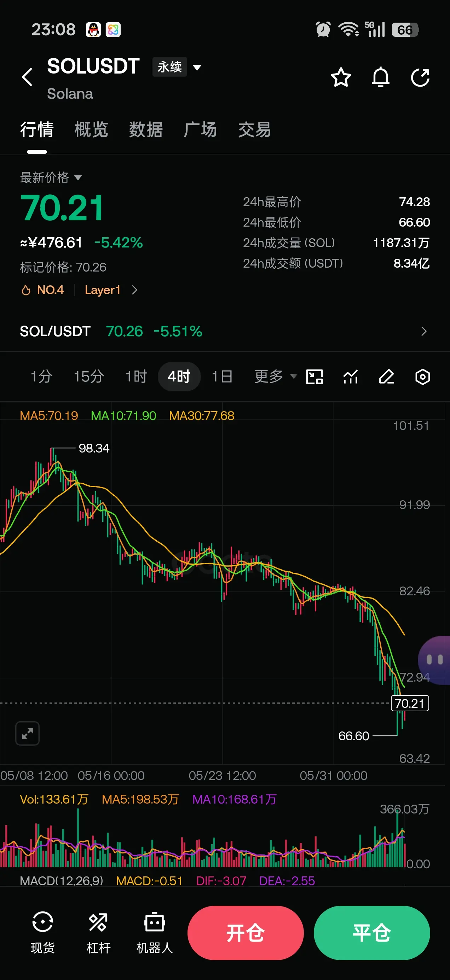The height and width of the screenshot is (980, 450).
Task: Select the 4时 timeframe
Action: (x=179, y=377)
